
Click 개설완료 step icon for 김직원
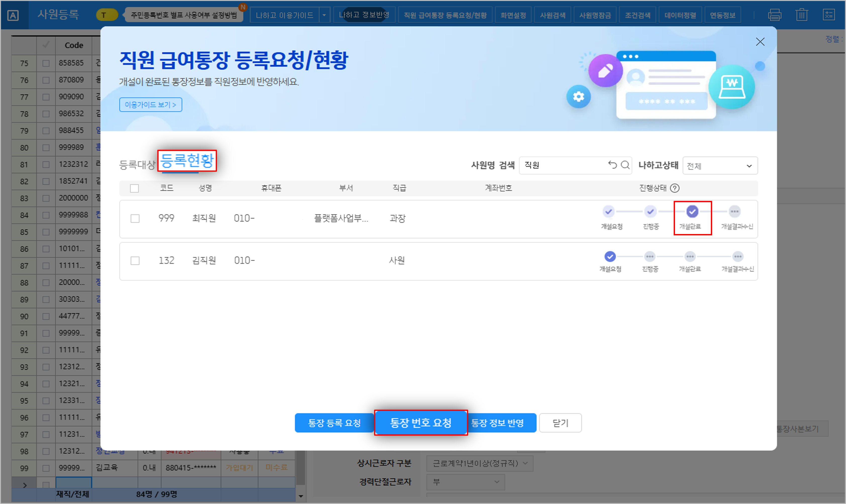click(x=690, y=256)
